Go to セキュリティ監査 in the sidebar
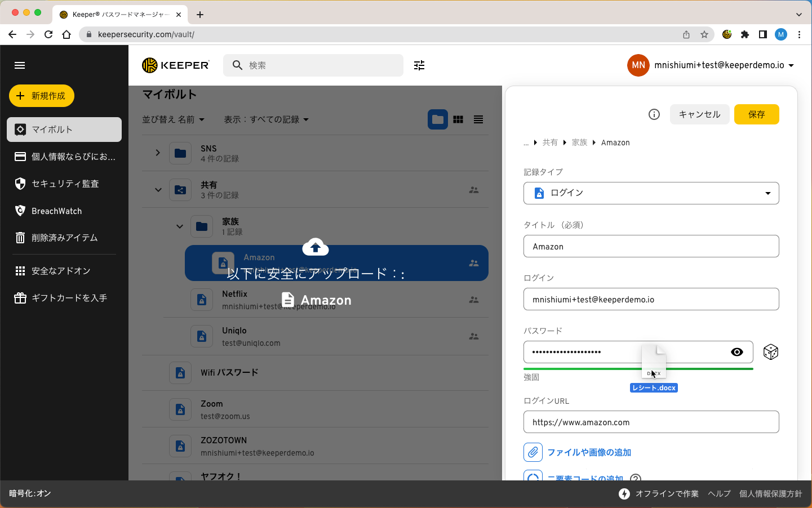The height and width of the screenshot is (508, 812). tap(65, 184)
